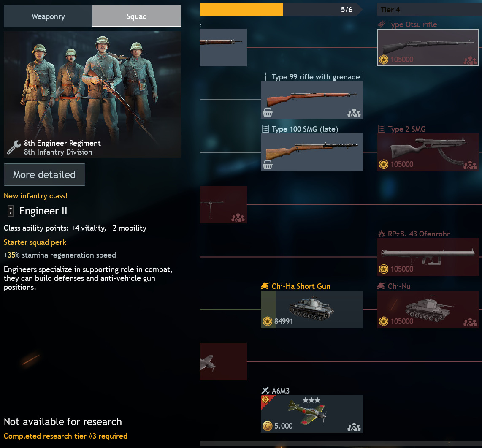Viewport: 482px width, 448px height.
Task: Select the Squad tab
Action: click(x=136, y=16)
